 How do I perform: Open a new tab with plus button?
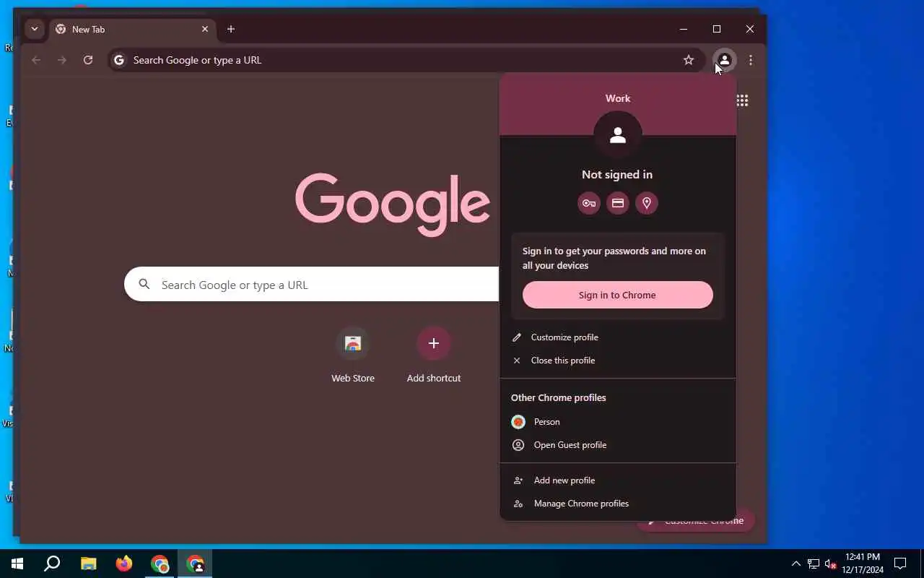coord(231,29)
